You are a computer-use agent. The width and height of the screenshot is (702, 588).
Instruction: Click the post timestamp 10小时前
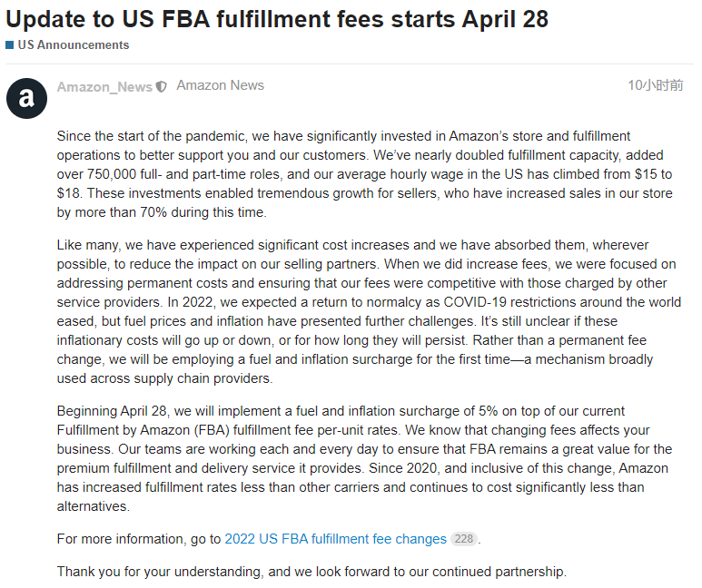(656, 85)
